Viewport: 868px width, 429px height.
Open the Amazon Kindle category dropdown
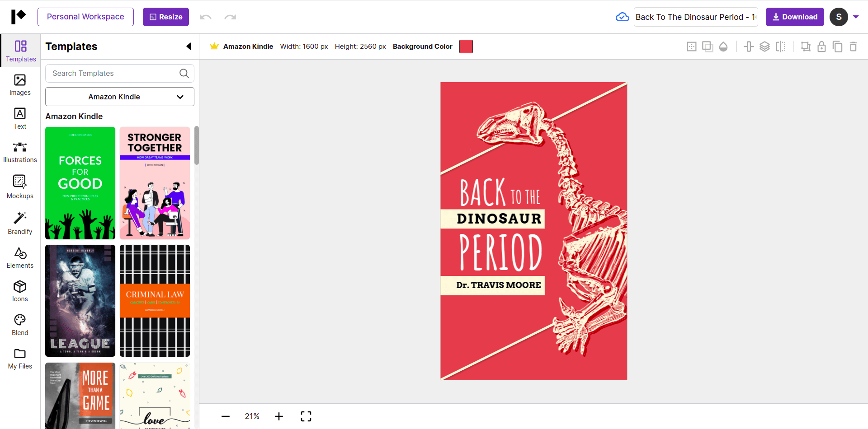[x=120, y=97]
